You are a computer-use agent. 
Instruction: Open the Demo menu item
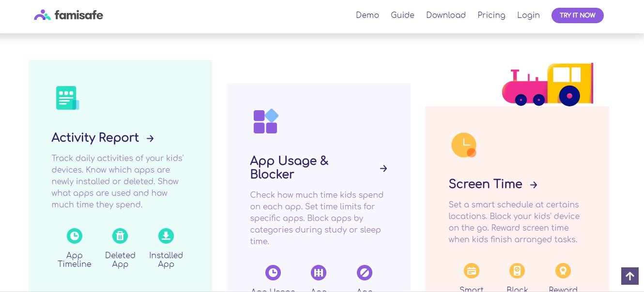pyautogui.click(x=368, y=15)
